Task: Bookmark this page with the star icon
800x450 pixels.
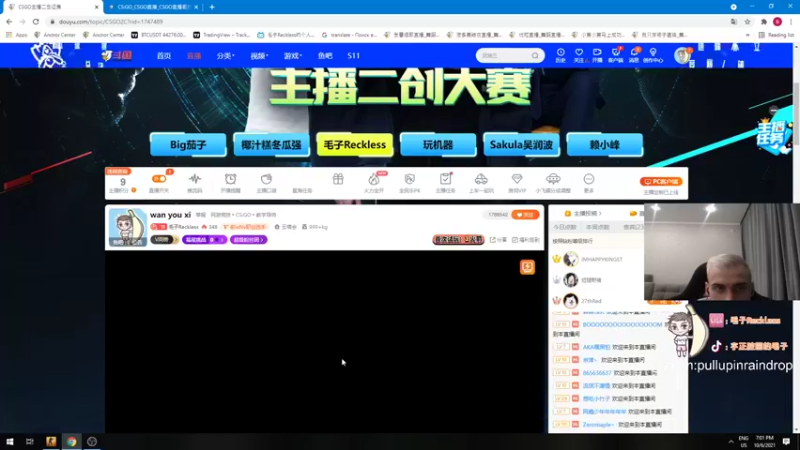Action: click(747, 21)
